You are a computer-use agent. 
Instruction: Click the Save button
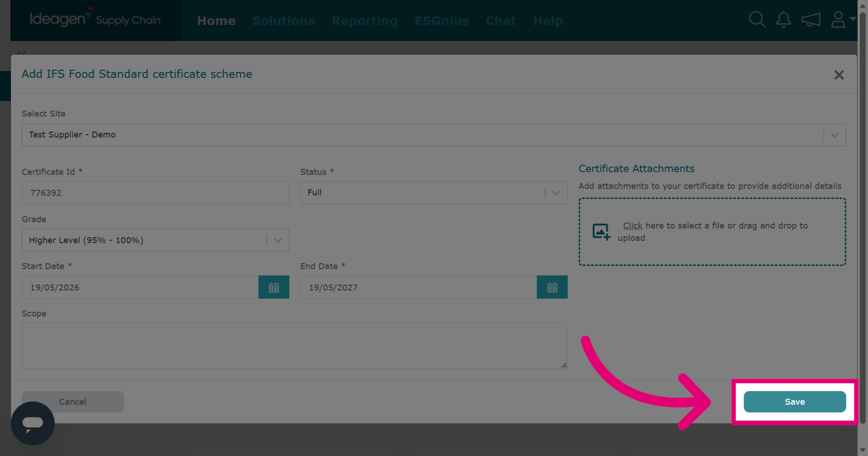pyautogui.click(x=794, y=402)
